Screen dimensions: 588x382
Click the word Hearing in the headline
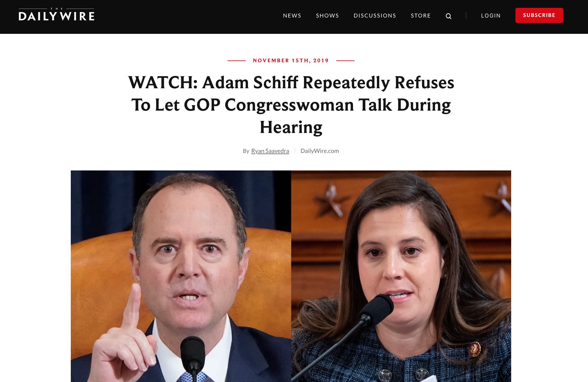[291, 127]
